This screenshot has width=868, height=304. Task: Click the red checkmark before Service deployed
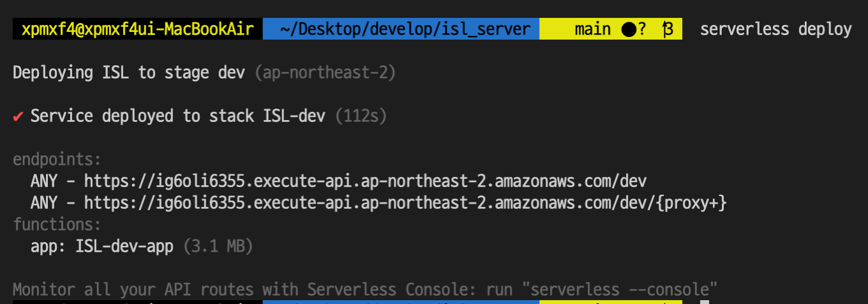coord(18,116)
